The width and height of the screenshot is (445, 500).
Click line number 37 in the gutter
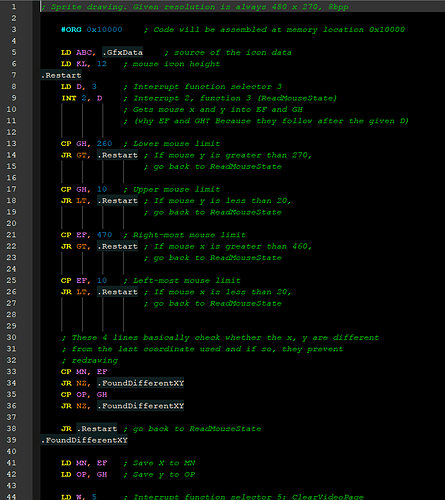[x=11, y=417]
